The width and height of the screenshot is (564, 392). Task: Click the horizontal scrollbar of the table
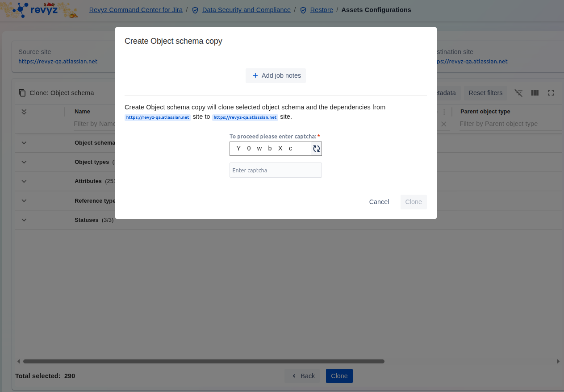pos(204,361)
